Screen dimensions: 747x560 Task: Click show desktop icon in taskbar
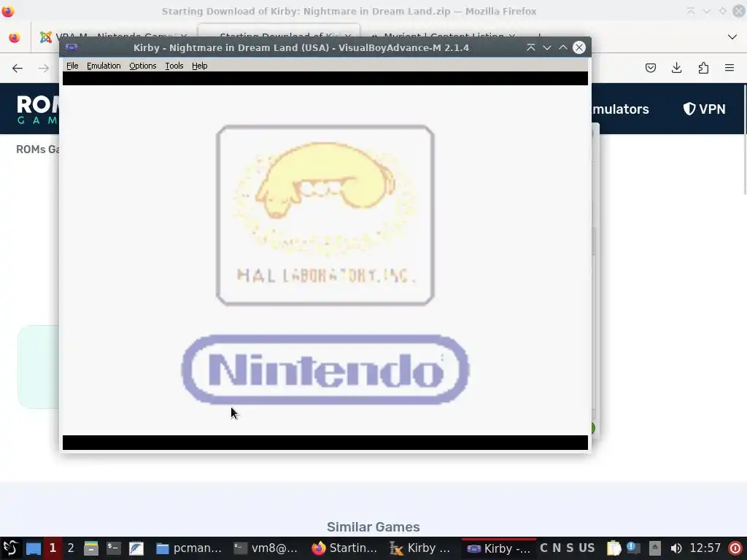[33, 548]
